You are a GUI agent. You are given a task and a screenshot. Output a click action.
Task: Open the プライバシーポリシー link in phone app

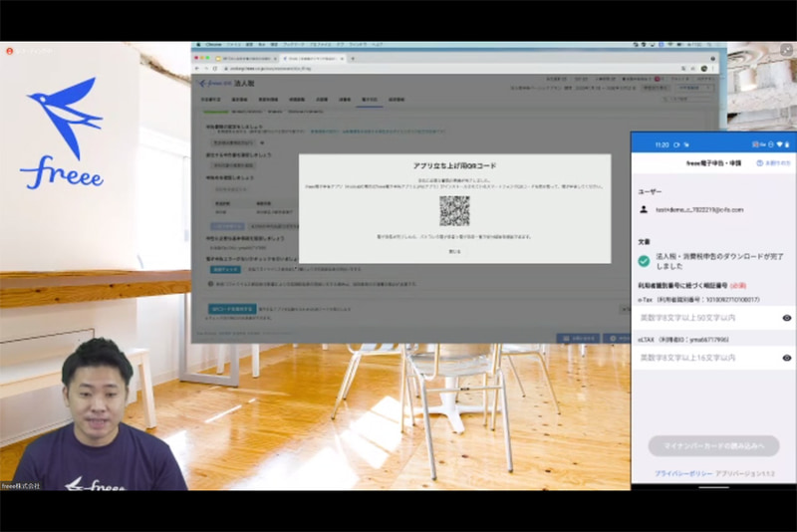point(683,473)
